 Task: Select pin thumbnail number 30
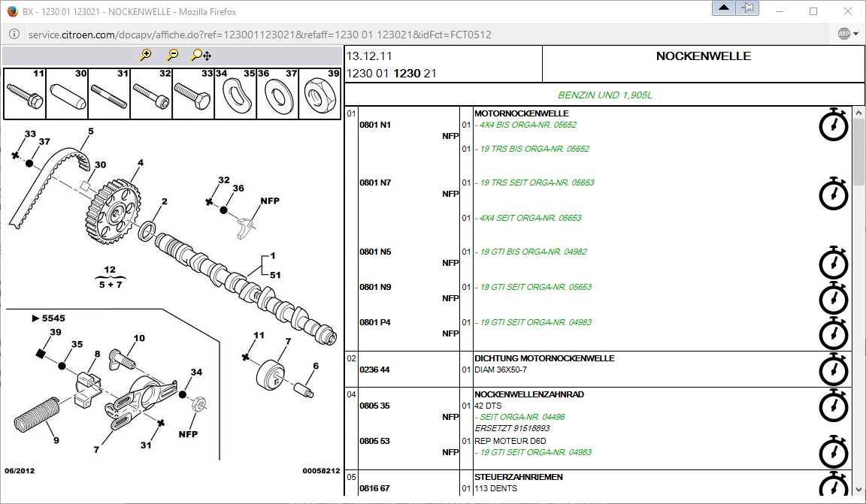tap(67, 94)
